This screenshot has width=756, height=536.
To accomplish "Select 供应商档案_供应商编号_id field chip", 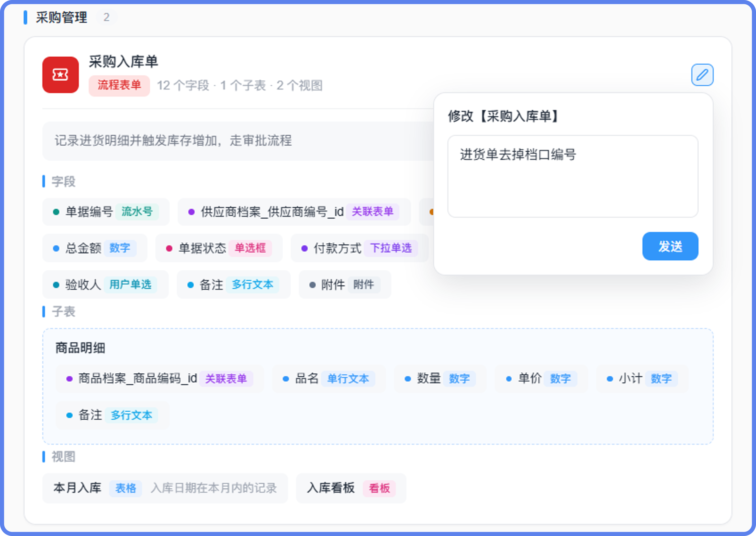I will click(294, 212).
